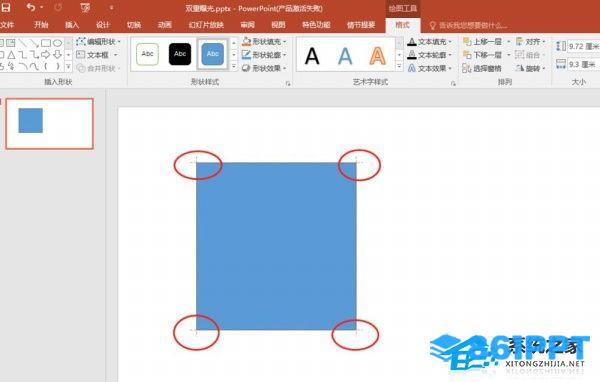This screenshot has height=382, width=600.
Task: Choose the white outlined Abc shape style
Action: (147, 54)
